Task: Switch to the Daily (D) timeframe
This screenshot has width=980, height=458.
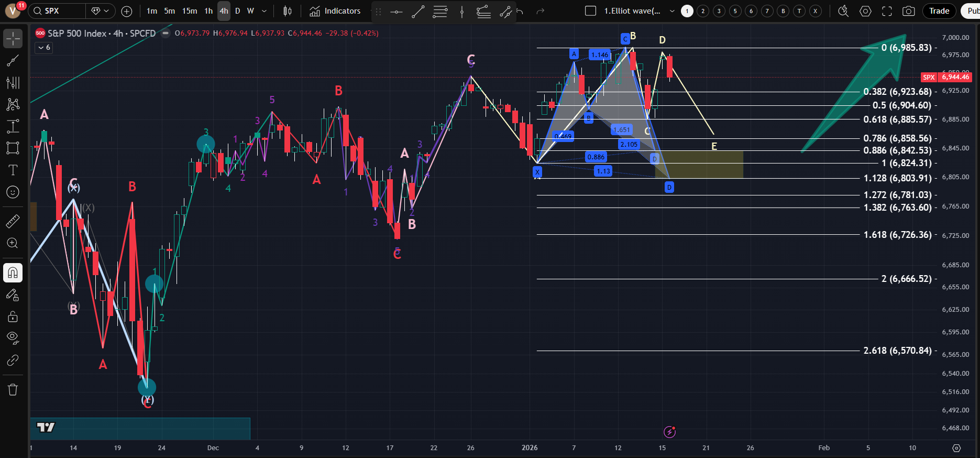Action: click(x=237, y=11)
